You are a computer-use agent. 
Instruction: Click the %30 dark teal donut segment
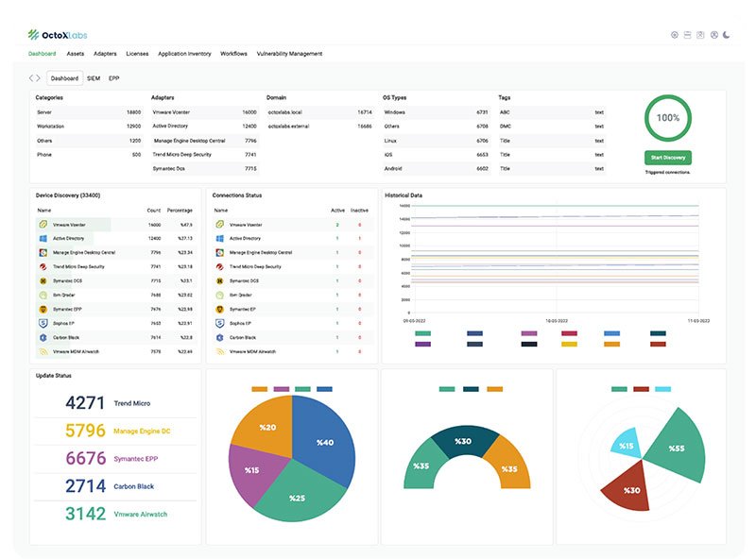tap(463, 441)
